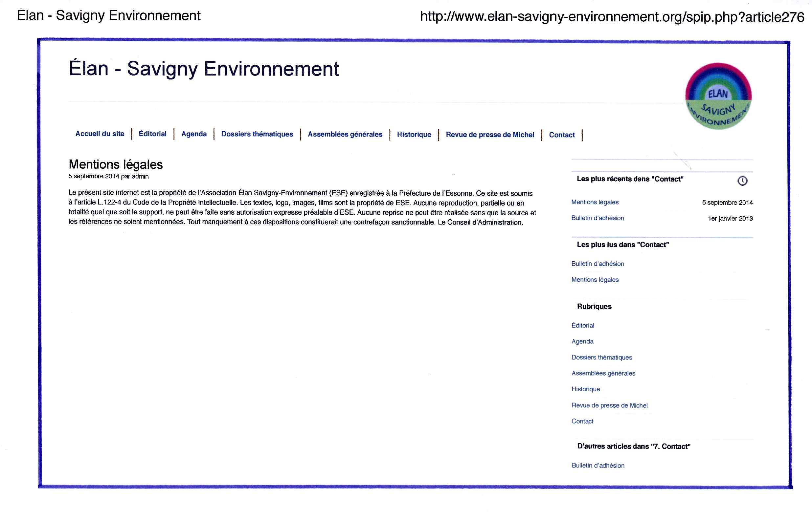The height and width of the screenshot is (520, 812).
Task: Click Contact in the top navigation bar
Action: tap(562, 135)
